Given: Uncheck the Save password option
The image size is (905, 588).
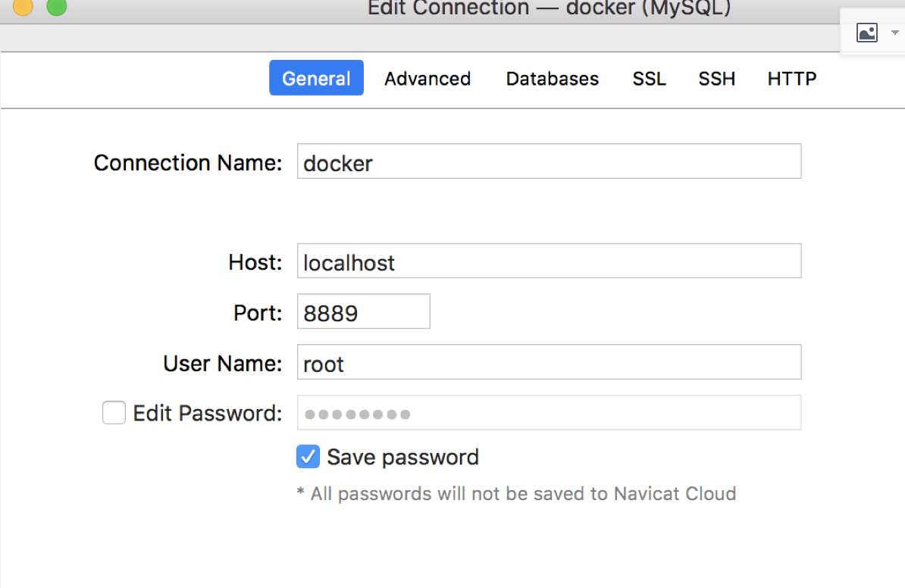Looking at the screenshot, I should click(x=308, y=456).
